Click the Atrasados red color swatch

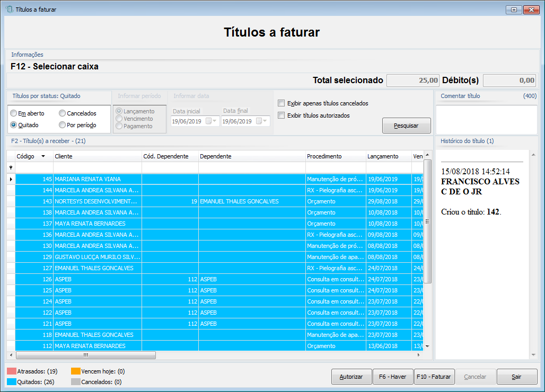pyautogui.click(x=12, y=371)
